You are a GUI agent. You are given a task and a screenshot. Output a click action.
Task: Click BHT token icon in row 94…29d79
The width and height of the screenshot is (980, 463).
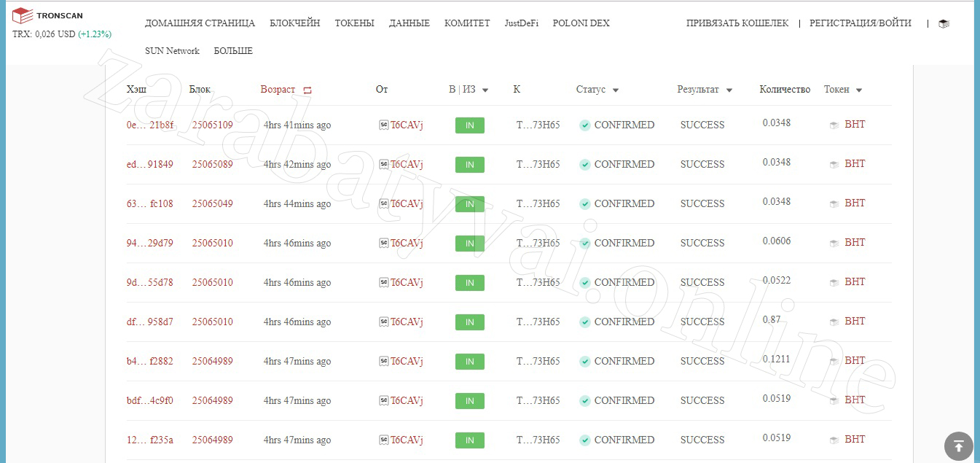point(834,243)
